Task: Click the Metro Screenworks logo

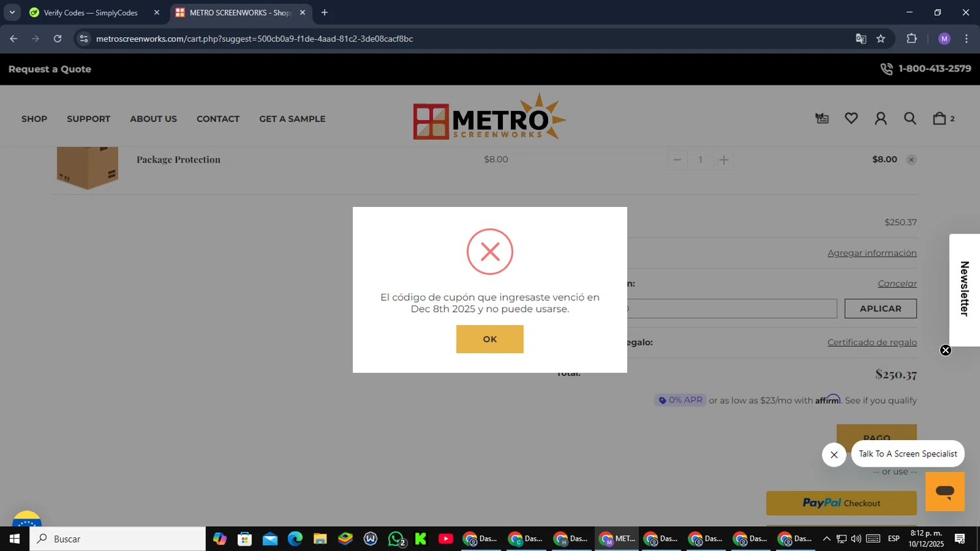Action: point(489,116)
